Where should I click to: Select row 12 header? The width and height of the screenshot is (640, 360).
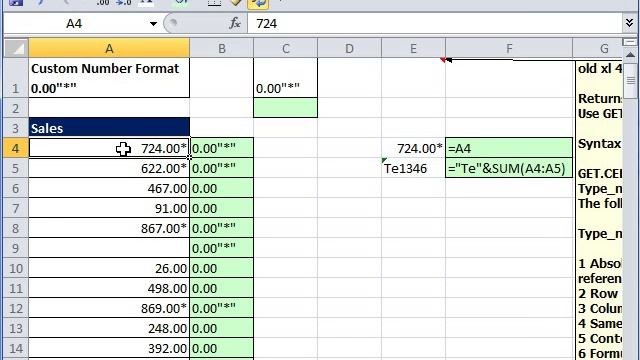click(x=16, y=308)
